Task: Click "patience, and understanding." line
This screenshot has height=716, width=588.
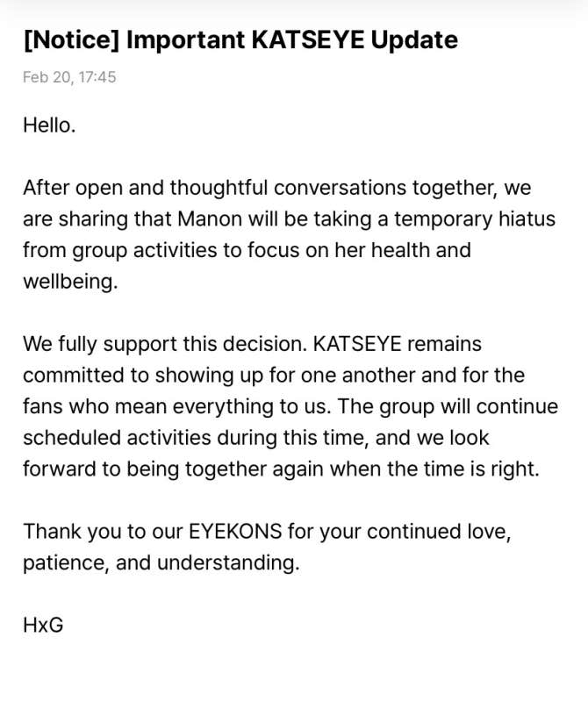Action: (x=161, y=563)
